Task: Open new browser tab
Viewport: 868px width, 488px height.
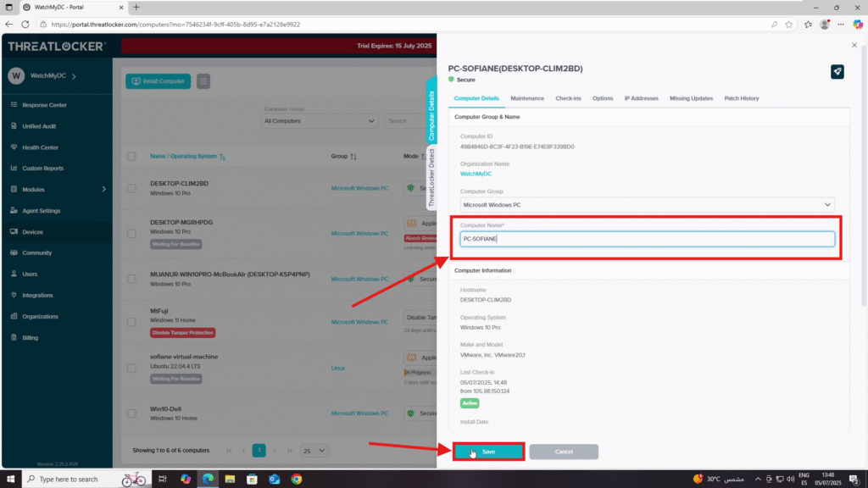Action: click(x=136, y=7)
